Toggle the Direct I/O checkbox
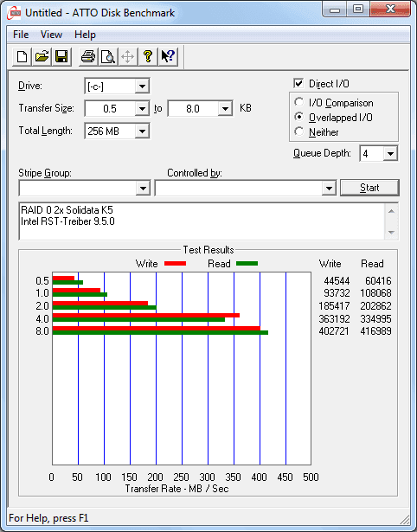This screenshot has width=417, height=532. click(x=298, y=83)
